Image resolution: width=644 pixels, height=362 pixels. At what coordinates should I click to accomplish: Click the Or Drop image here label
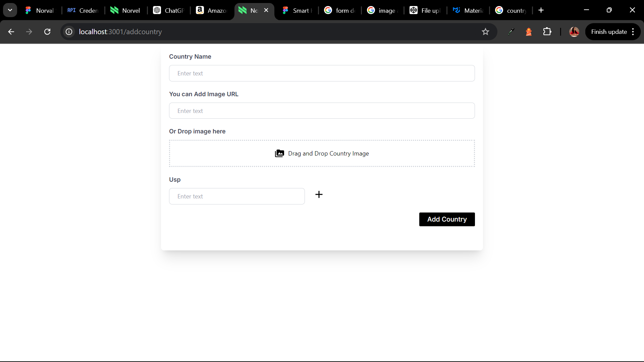point(197,131)
